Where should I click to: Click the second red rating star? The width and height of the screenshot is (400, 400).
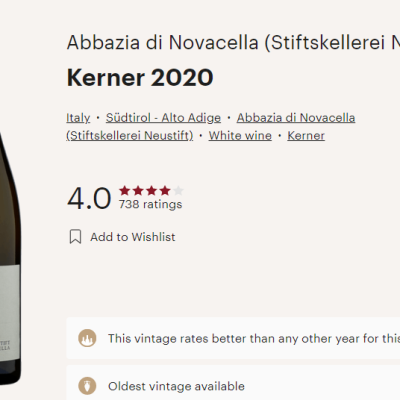[138, 191]
